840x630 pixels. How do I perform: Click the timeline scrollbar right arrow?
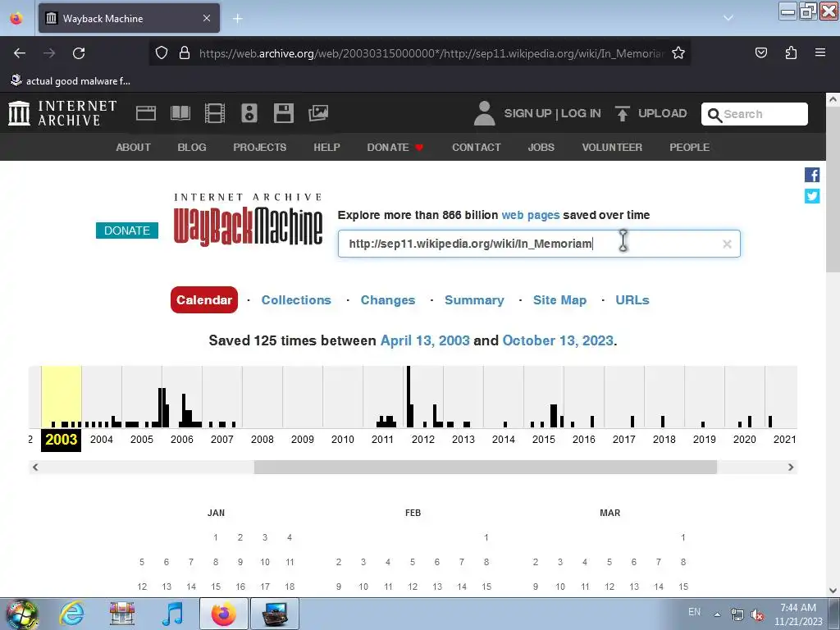(x=791, y=467)
